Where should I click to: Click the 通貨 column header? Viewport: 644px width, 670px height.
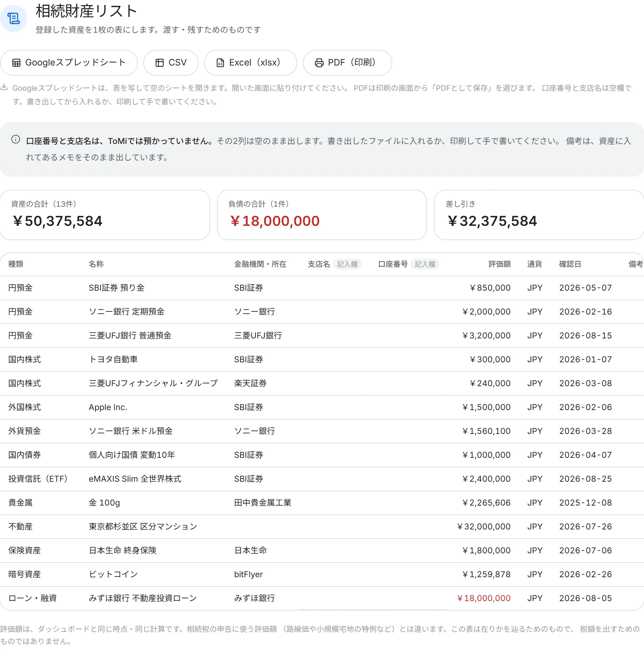point(534,264)
